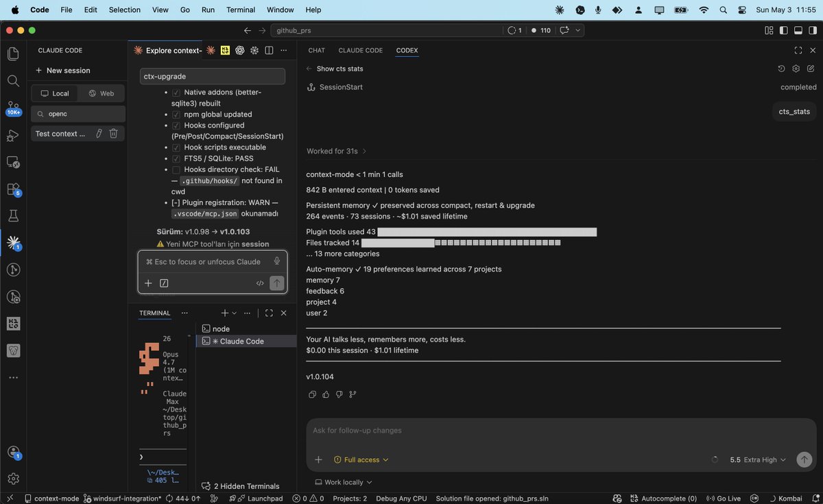Screen dimensions: 823x504
Task: Open the Accounts icon in activity bar
Action: click(13, 452)
